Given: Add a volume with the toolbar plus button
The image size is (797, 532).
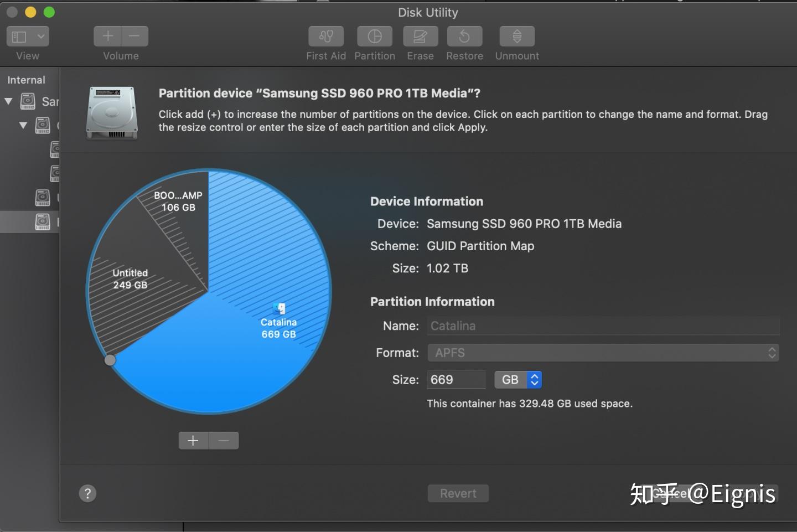Looking at the screenshot, I should pos(107,37).
